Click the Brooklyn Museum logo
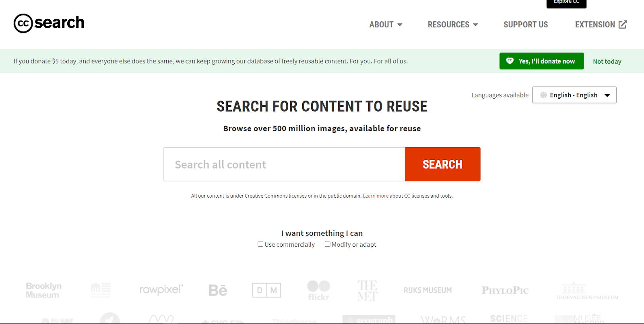This screenshot has width=644, height=324. coord(43,290)
